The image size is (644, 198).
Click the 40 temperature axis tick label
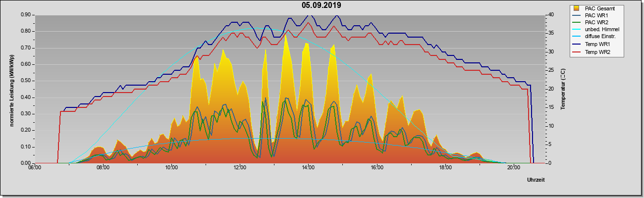pos(551,15)
